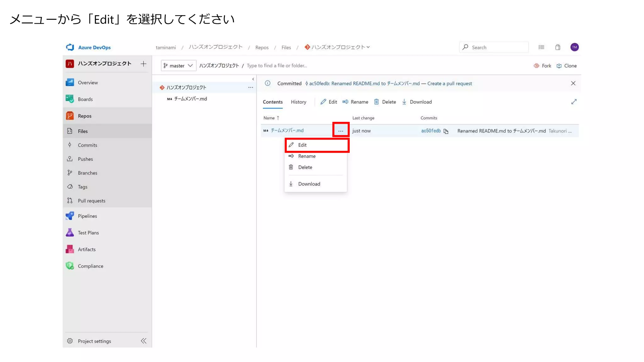Open the master branch dropdown

coord(178,66)
